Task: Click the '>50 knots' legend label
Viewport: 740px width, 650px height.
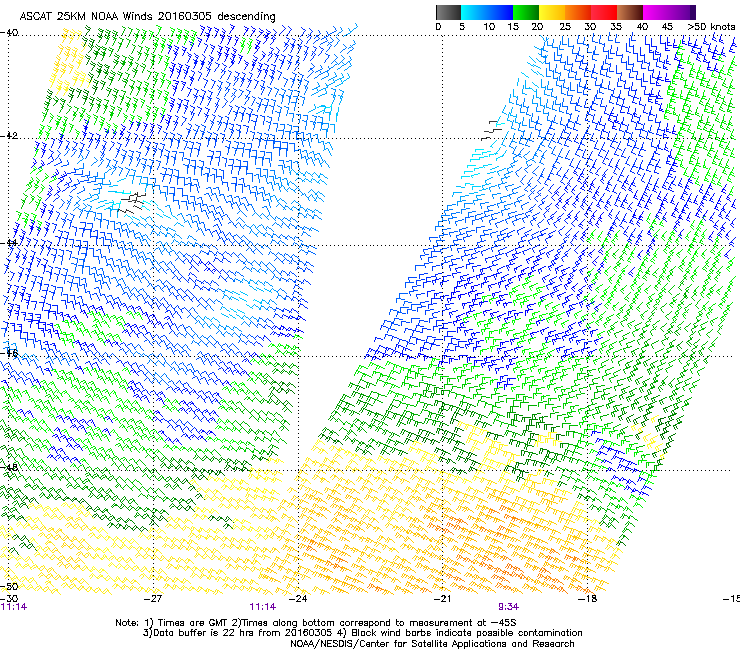Action: tap(711, 27)
